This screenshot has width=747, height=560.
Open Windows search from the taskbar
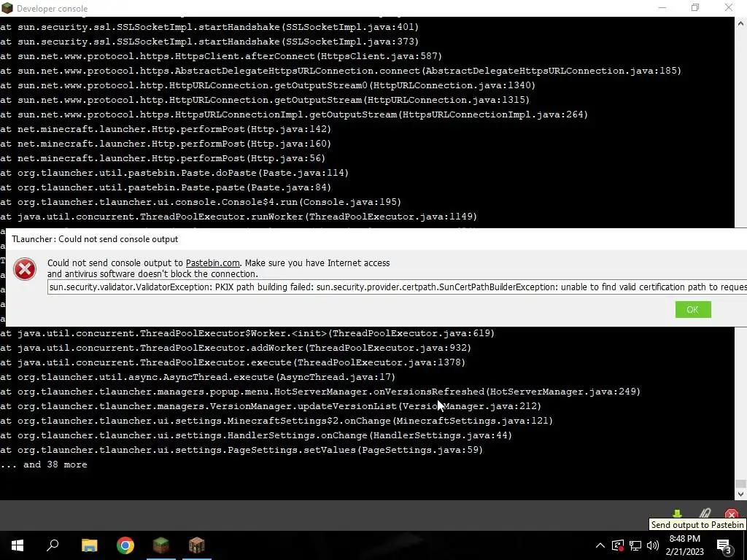point(53,545)
